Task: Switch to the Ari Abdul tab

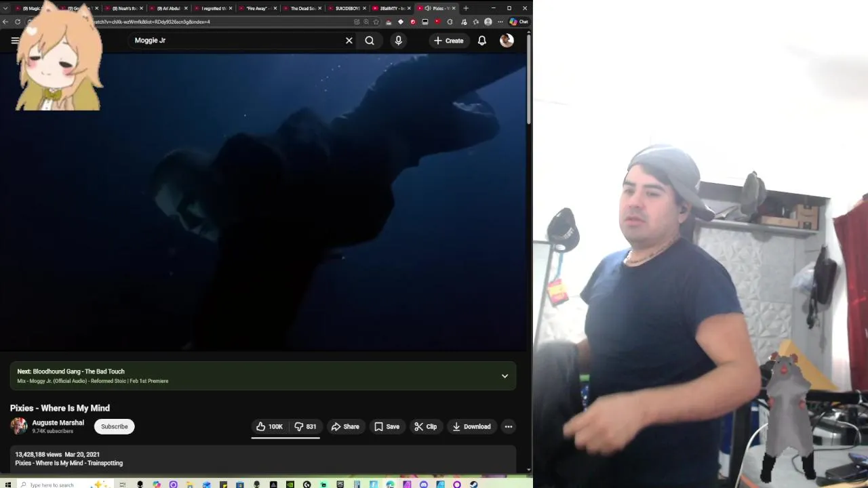Action: [x=168, y=8]
